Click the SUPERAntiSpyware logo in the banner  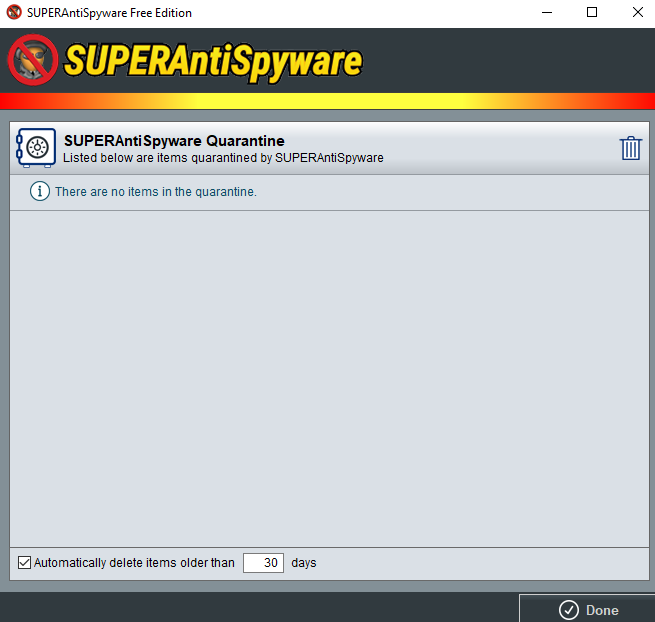[185, 61]
